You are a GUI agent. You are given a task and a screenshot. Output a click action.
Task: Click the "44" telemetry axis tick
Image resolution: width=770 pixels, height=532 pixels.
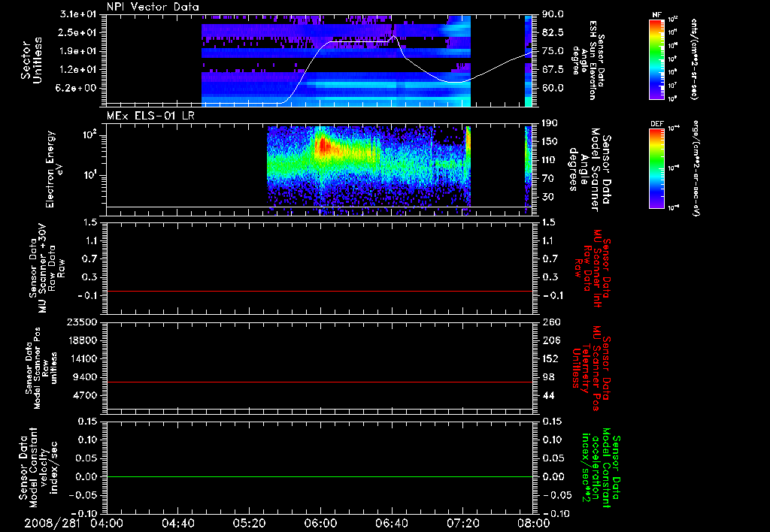pos(547,395)
